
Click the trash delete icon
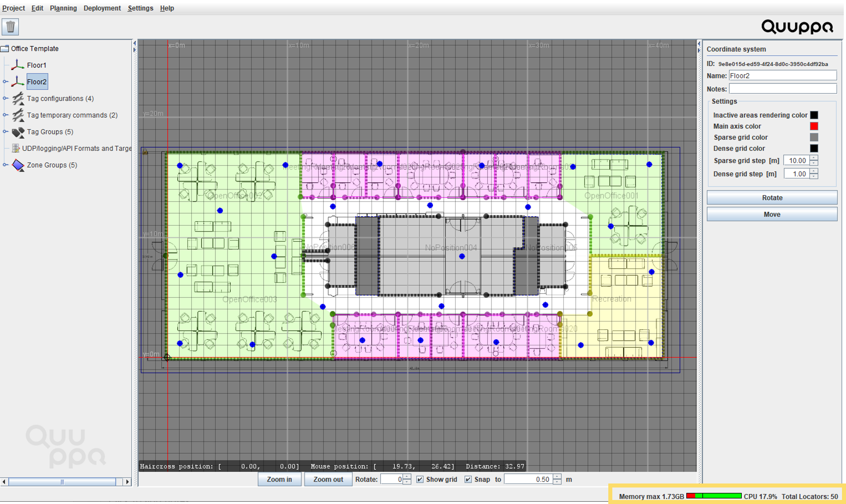10,27
